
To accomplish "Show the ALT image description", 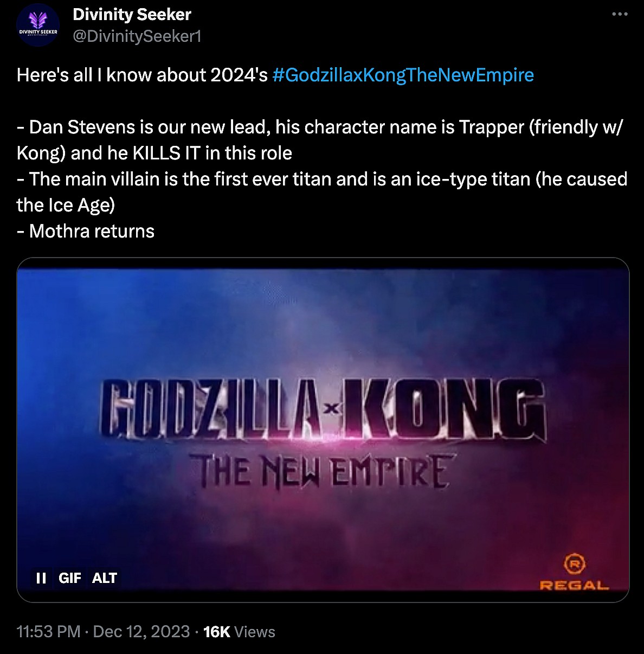I will [105, 578].
